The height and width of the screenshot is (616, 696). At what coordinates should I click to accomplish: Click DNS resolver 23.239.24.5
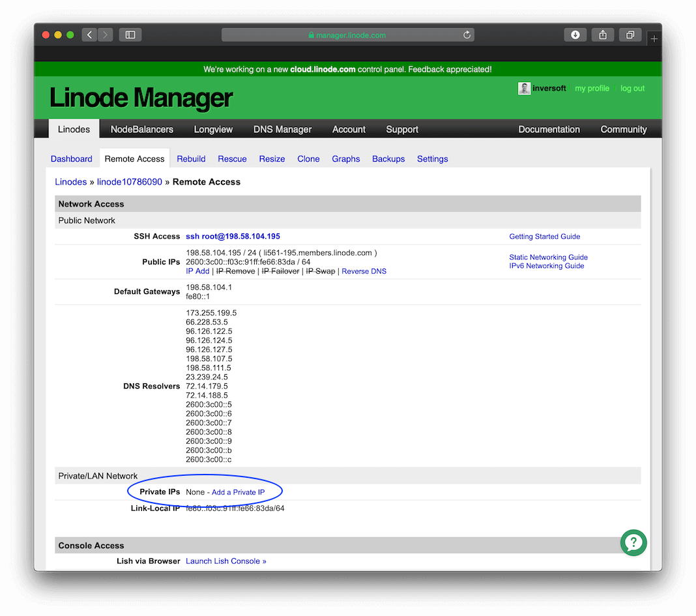pyautogui.click(x=207, y=377)
